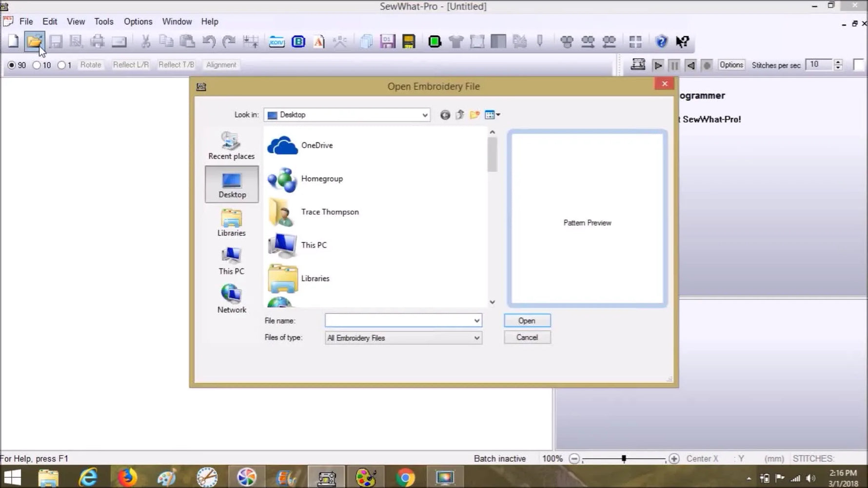Click the ICON file converter toolbar icon

[277, 41]
